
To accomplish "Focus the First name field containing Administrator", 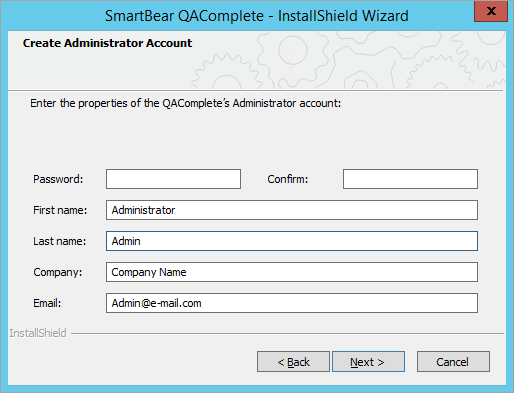I will pyautogui.click(x=292, y=210).
